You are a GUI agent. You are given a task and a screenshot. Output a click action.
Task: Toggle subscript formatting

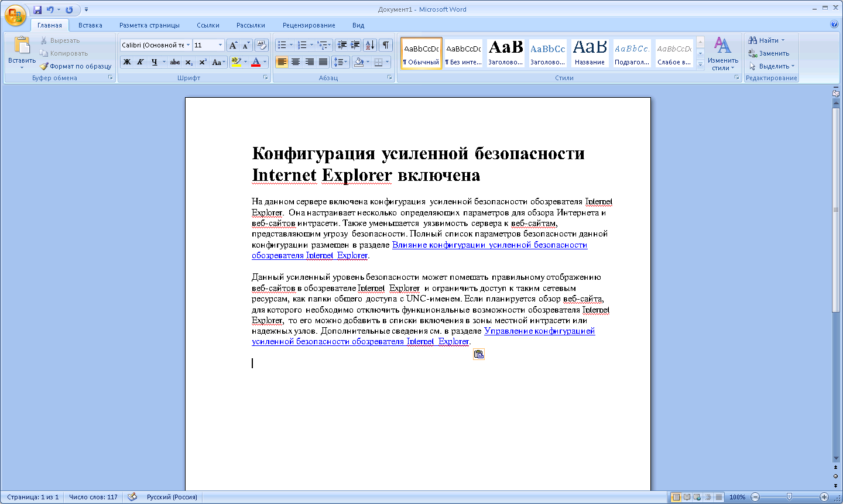(x=189, y=61)
